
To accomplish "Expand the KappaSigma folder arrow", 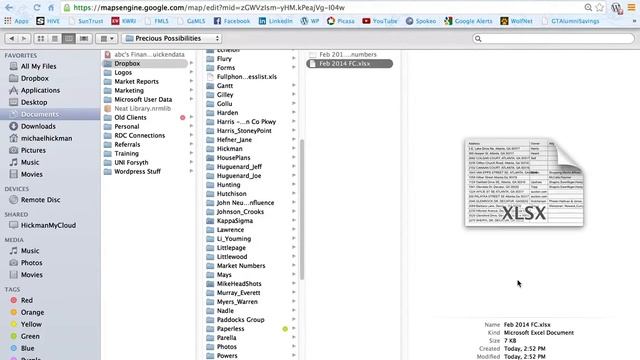I will click(293, 220).
